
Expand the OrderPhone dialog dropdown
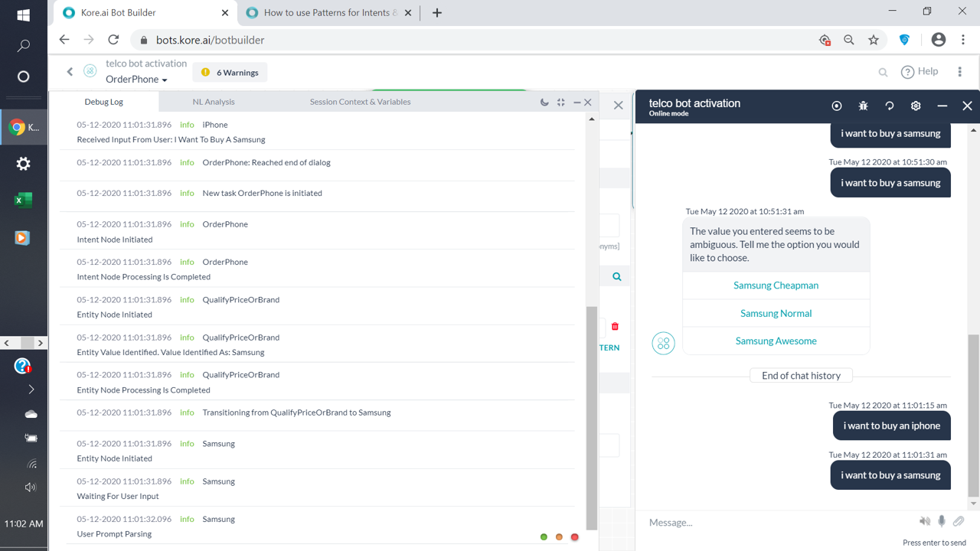tap(136, 79)
